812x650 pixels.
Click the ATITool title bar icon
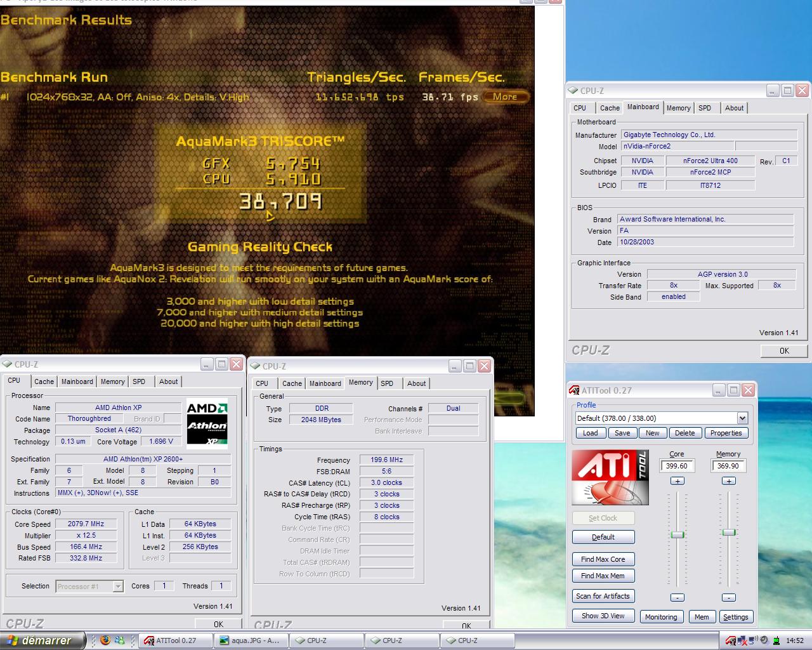coord(574,390)
